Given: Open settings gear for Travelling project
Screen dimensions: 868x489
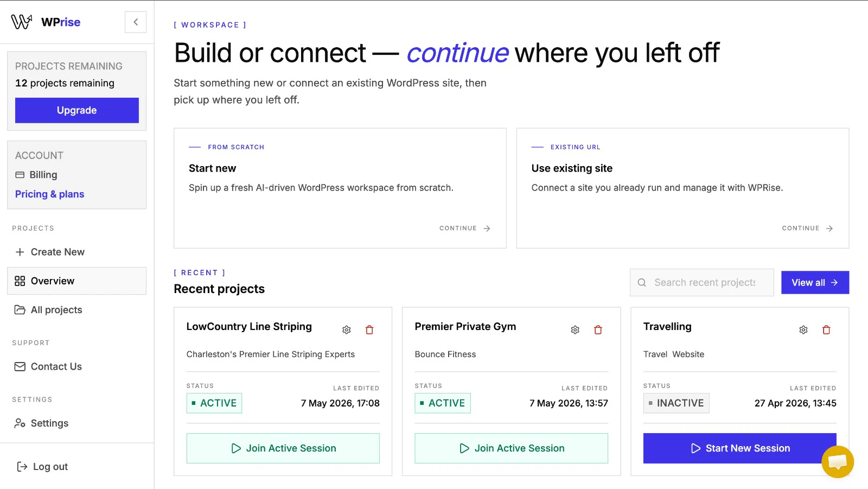Looking at the screenshot, I should tap(803, 330).
